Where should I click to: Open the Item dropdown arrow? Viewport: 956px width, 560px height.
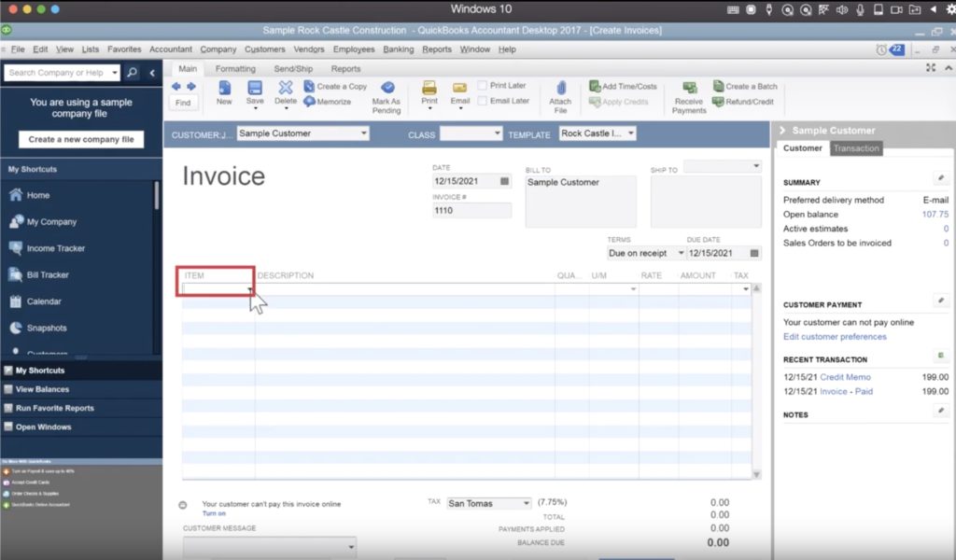pyautogui.click(x=249, y=289)
